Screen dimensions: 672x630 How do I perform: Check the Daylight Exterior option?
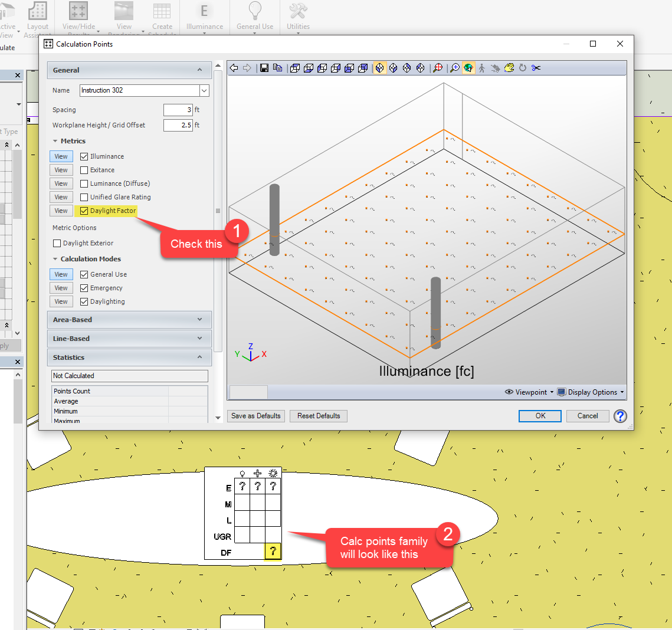57,244
